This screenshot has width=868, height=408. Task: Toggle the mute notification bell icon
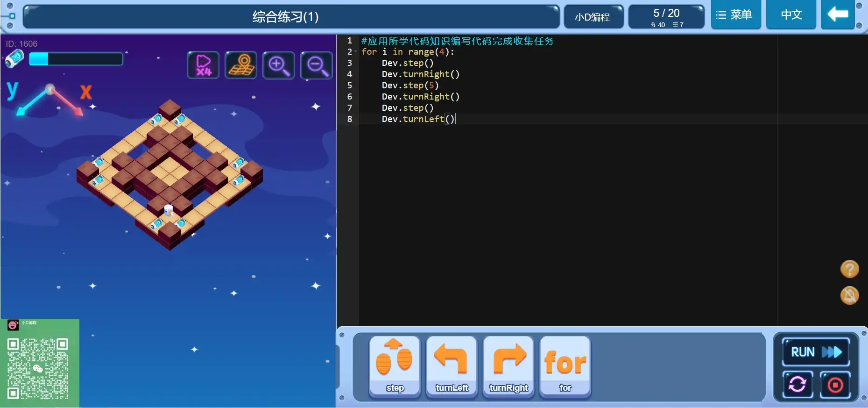(x=849, y=295)
